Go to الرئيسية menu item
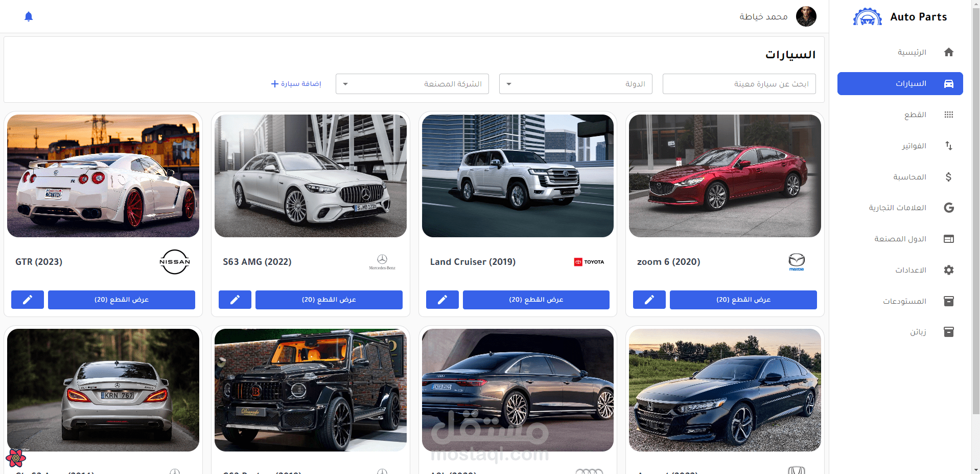This screenshot has height=474, width=980. pos(900,52)
